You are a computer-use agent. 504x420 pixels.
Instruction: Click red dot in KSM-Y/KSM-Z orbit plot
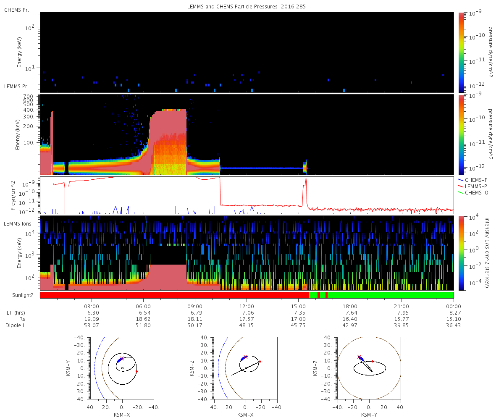coord(372,361)
